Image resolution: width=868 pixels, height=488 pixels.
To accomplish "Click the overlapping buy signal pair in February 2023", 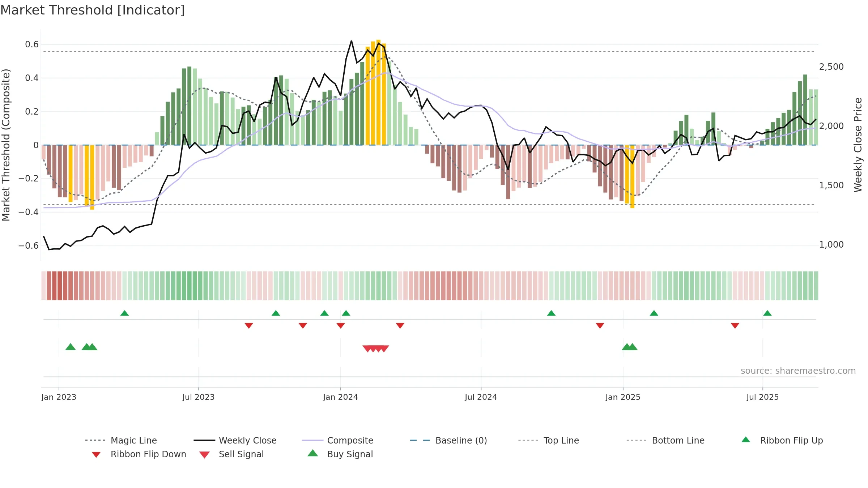I will (89, 347).
